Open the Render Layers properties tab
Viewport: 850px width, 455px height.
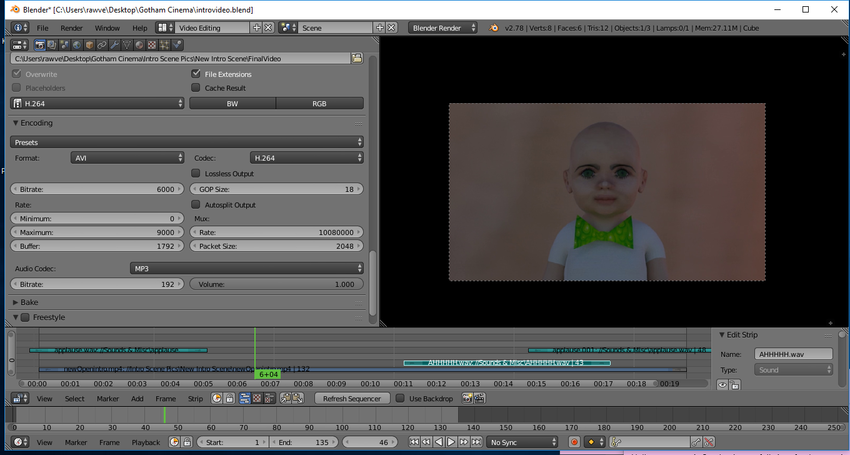click(x=52, y=44)
